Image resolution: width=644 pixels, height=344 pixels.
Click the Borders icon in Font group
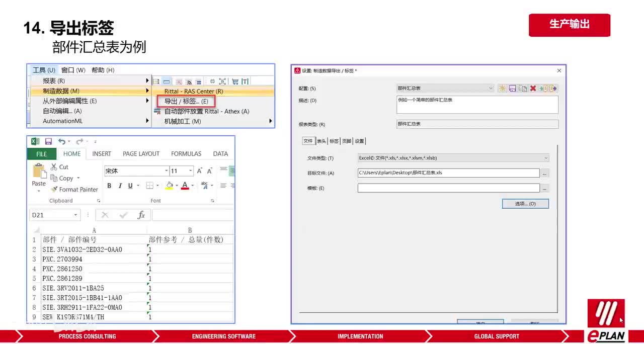(x=149, y=186)
